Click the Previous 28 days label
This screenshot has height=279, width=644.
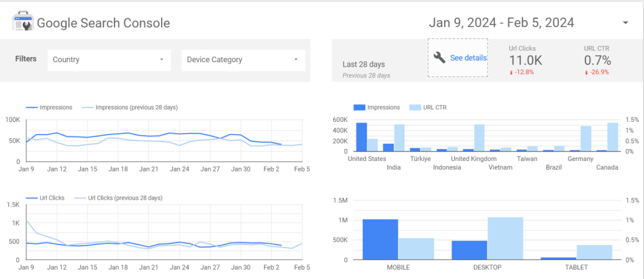[x=366, y=75]
